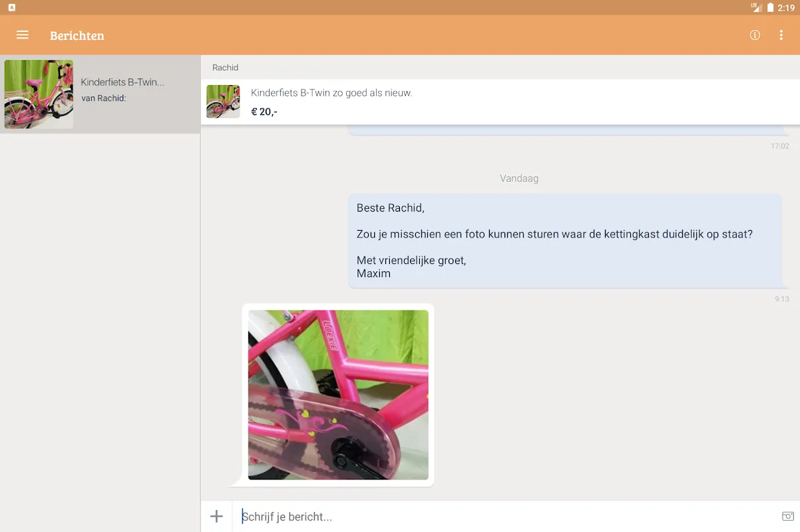Select the bike thumbnail in conversation list
The image size is (800, 532).
coord(39,94)
